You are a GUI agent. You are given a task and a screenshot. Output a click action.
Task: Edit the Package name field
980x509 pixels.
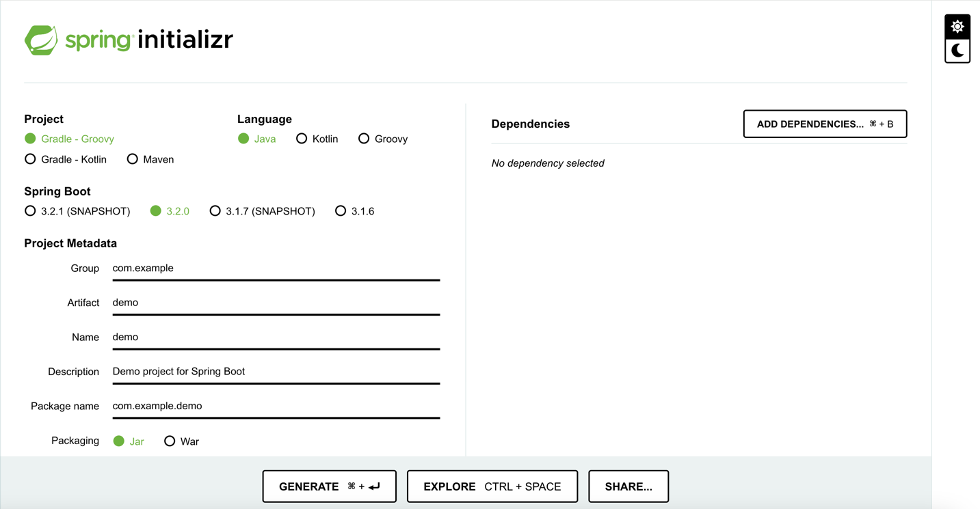[x=276, y=406]
